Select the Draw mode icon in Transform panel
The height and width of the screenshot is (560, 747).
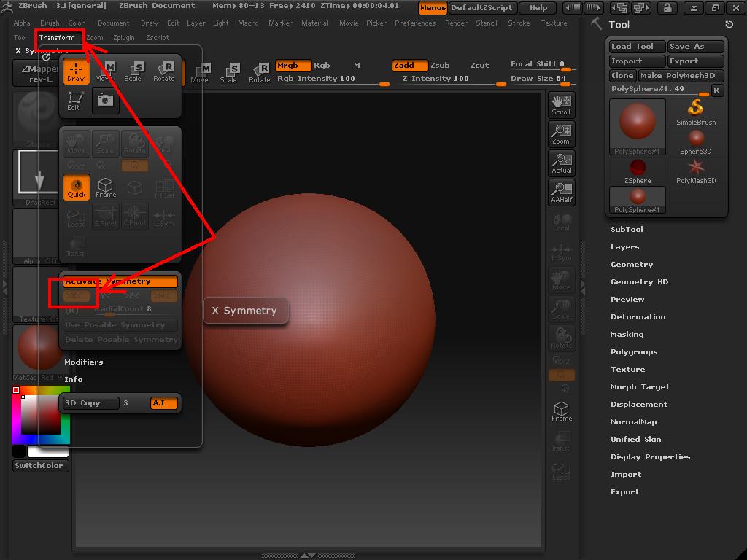click(x=76, y=71)
